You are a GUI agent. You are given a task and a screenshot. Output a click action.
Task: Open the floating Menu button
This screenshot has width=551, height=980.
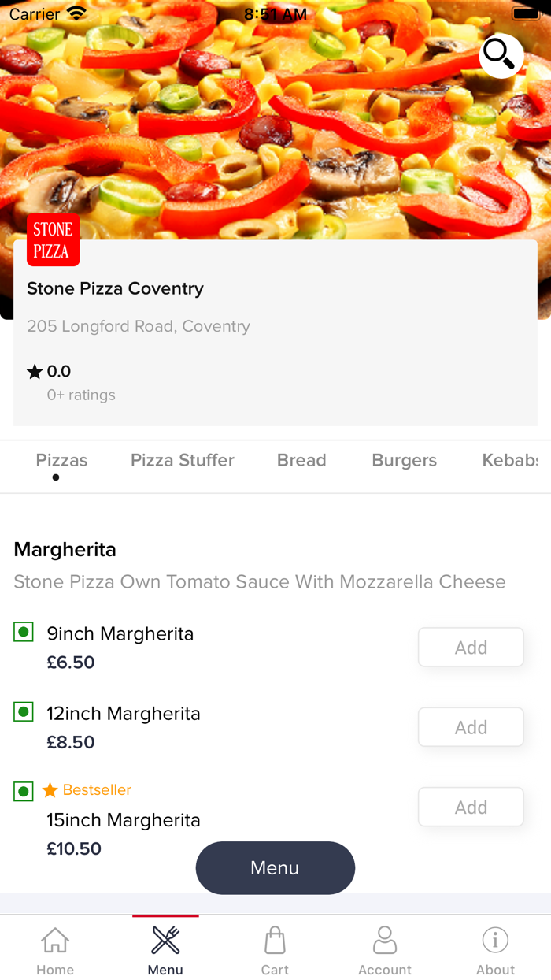tap(275, 867)
